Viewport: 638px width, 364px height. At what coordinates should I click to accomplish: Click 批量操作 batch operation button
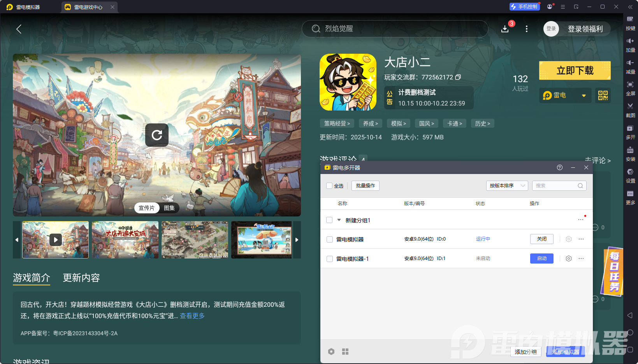click(x=366, y=186)
